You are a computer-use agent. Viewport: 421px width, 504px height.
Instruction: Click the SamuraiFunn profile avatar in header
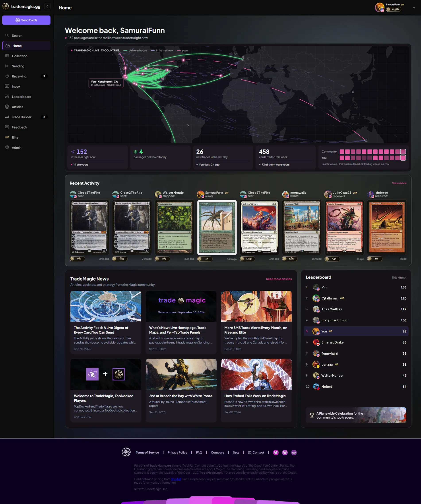(x=379, y=8)
